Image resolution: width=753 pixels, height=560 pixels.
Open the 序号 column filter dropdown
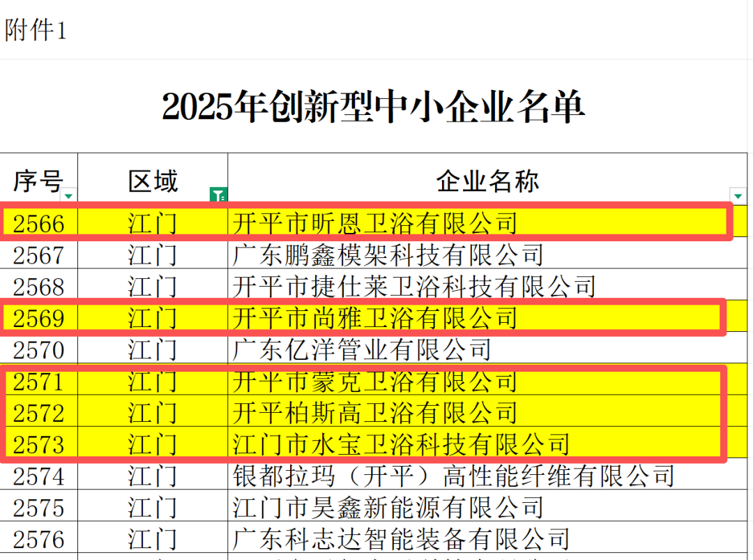point(68,195)
